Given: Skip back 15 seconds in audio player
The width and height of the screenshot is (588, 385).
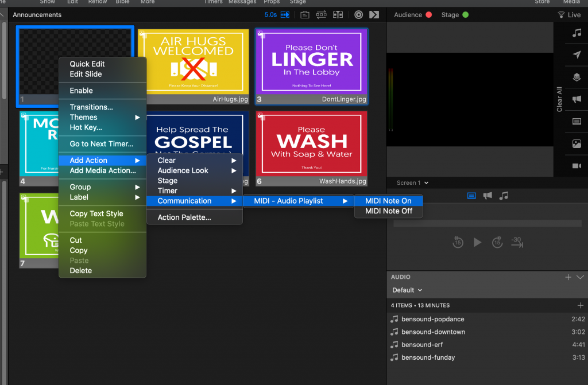Looking at the screenshot, I should pyautogui.click(x=458, y=243).
